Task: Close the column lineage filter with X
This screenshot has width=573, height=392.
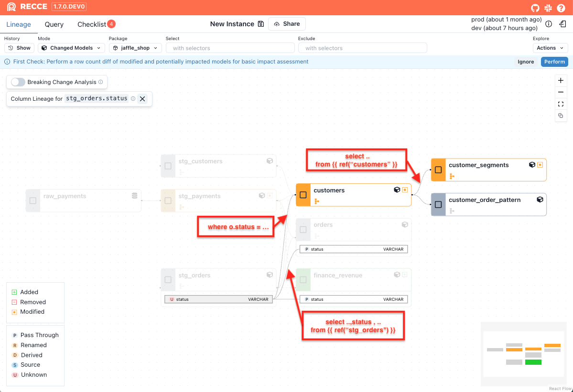Action: click(x=142, y=99)
